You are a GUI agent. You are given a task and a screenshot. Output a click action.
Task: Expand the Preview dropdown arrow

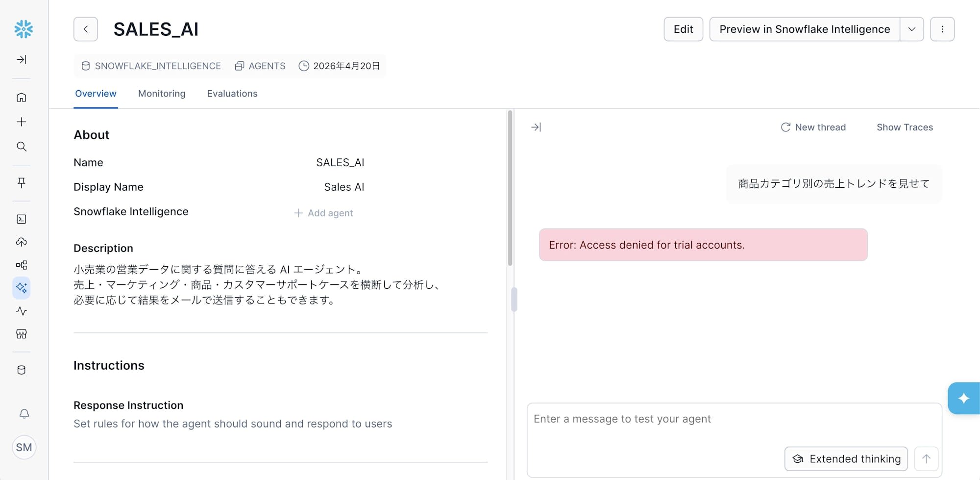(x=912, y=29)
